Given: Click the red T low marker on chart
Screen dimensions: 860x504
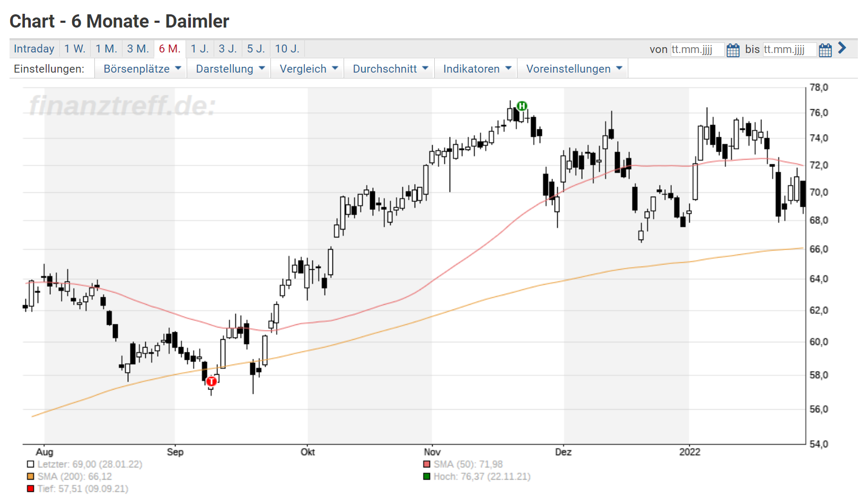Looking at the screenshot, I should tap(212, 381).
